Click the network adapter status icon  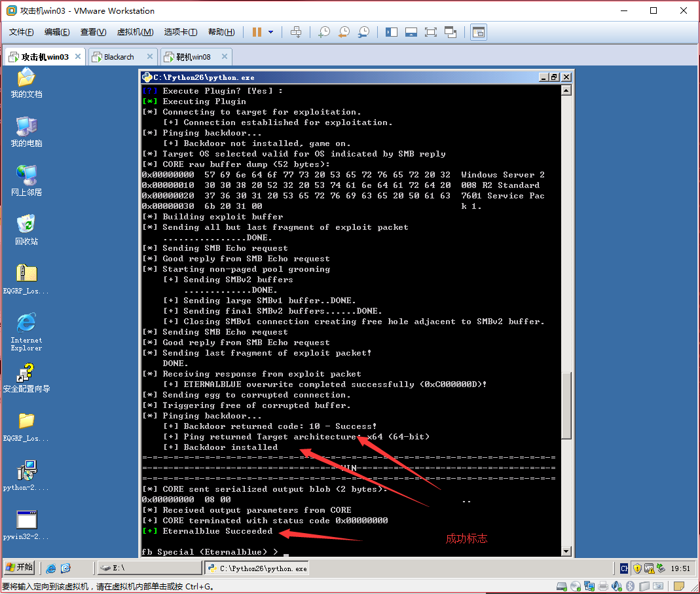coord(589,586)
